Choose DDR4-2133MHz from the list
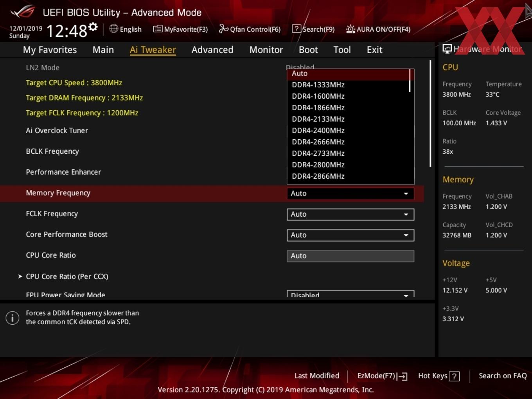 coord(348,119)
